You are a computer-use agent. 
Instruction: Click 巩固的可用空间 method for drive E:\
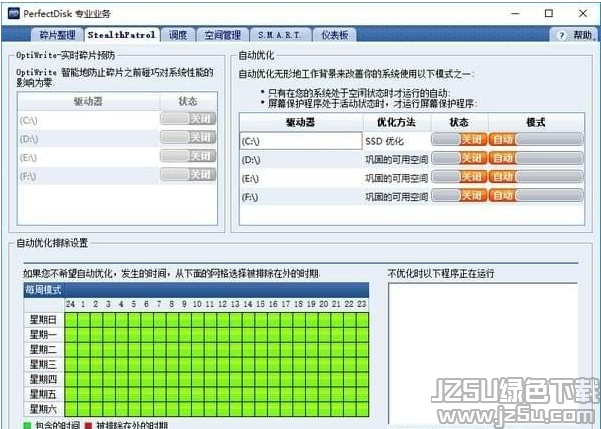pos(396,178)
